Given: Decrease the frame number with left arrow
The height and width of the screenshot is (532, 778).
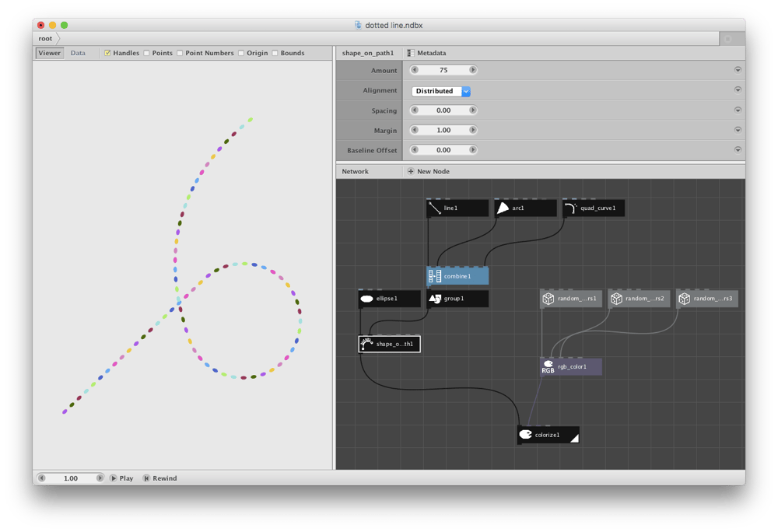Looking at the screenshot, I should click(x=42, y=478).
